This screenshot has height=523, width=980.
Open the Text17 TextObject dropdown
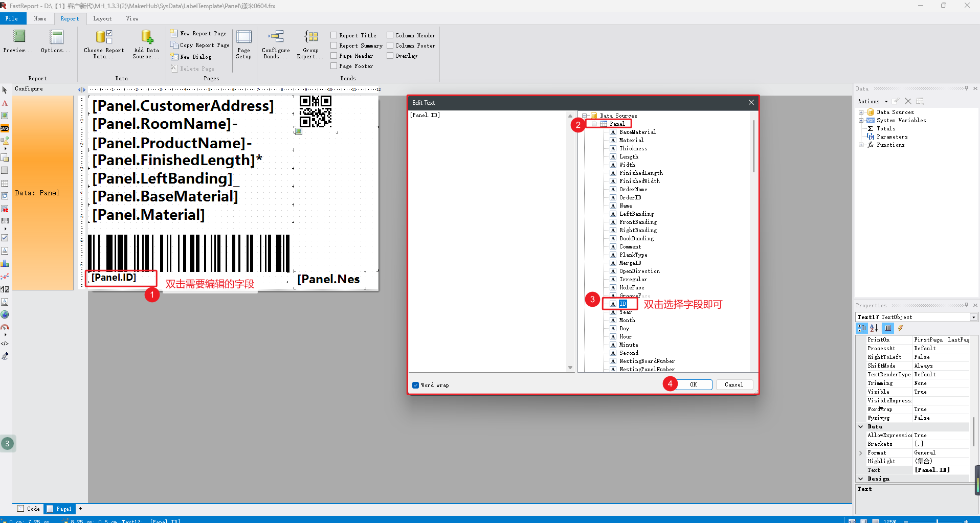(973, 317)
